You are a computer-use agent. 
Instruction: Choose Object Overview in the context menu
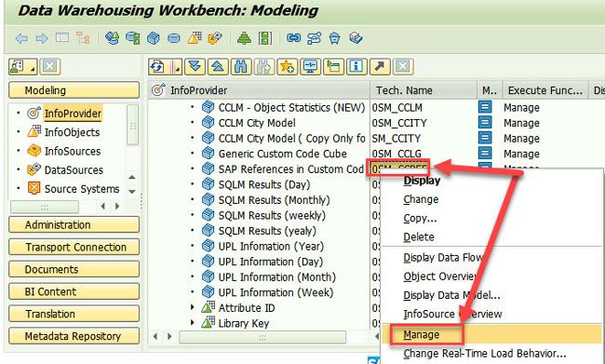[x=440, y=276]
